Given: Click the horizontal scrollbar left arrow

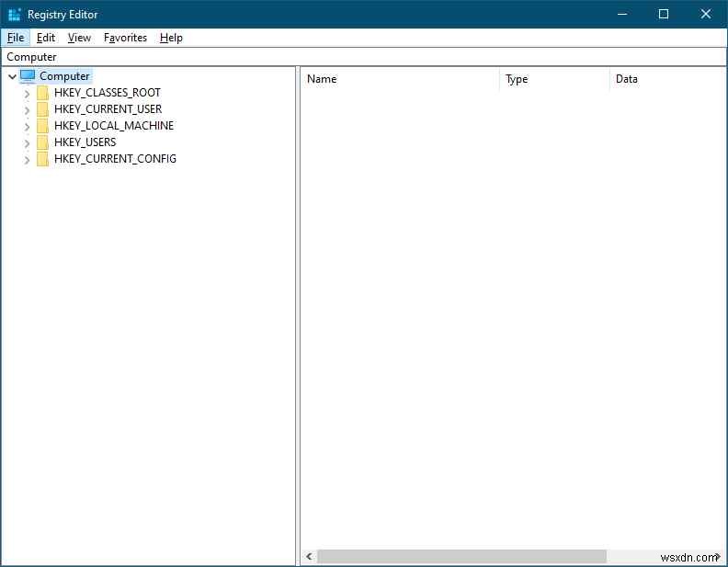Looking at the screenshot, I should pyautogui.click(x=309, y=556).
